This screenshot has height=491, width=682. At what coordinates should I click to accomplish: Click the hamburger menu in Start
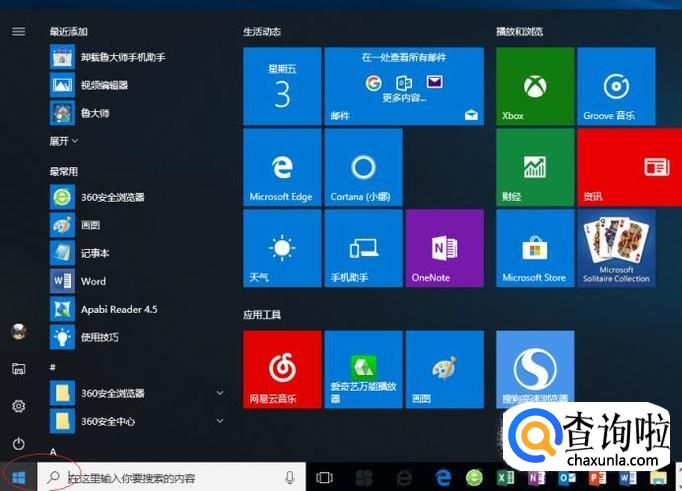point(18,31)
